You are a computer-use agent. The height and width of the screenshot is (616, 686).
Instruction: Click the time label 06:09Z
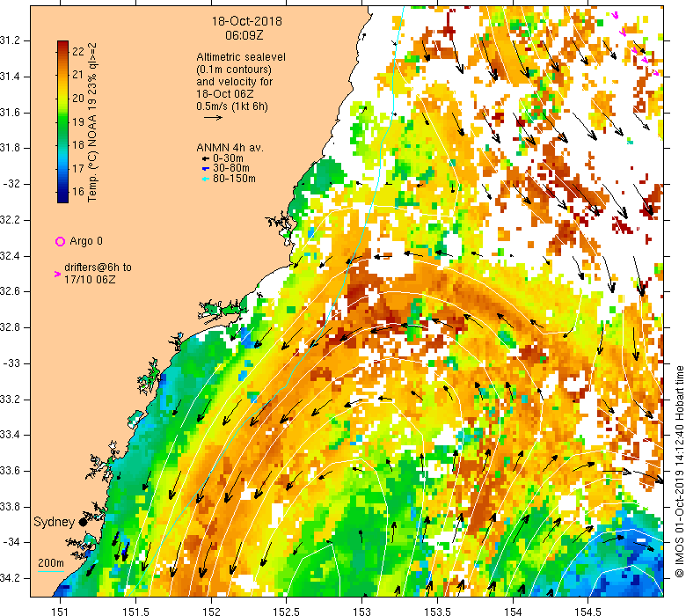[244, 35]
